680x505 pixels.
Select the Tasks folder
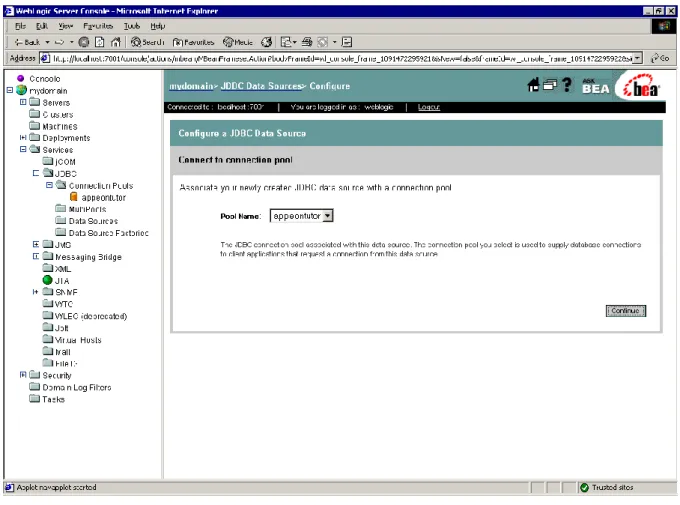click(53, 399)
